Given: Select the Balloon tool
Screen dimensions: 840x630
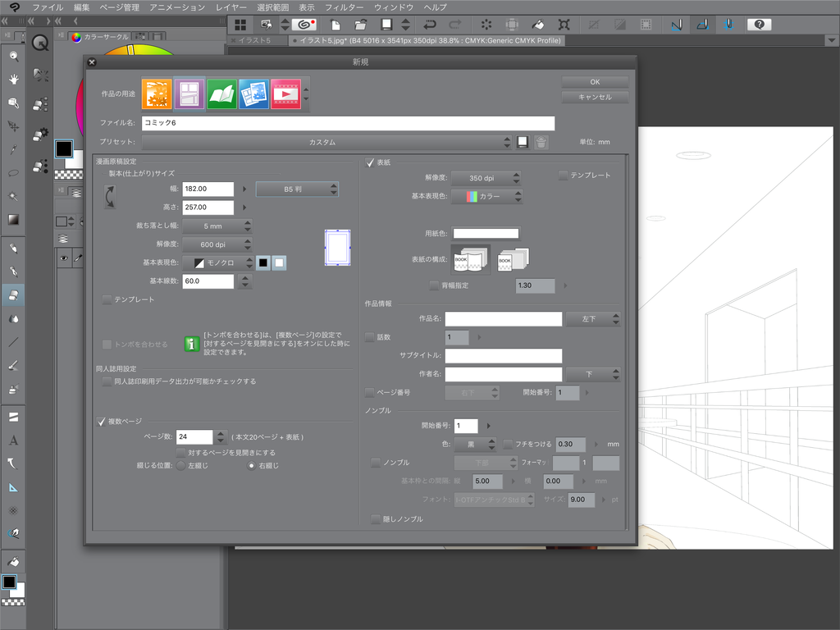Looking at the screenshot, I should pyautogui.click(x=13, y=463).
